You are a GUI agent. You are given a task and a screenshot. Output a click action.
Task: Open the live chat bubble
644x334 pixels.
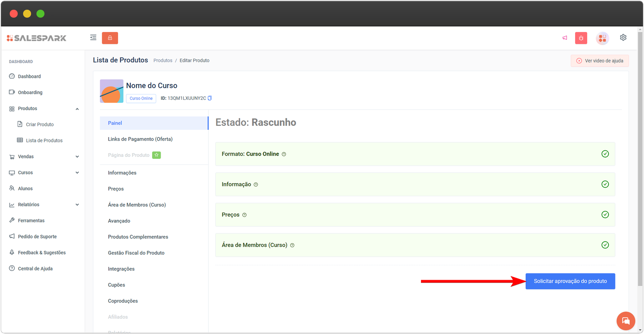pos(625,321)
